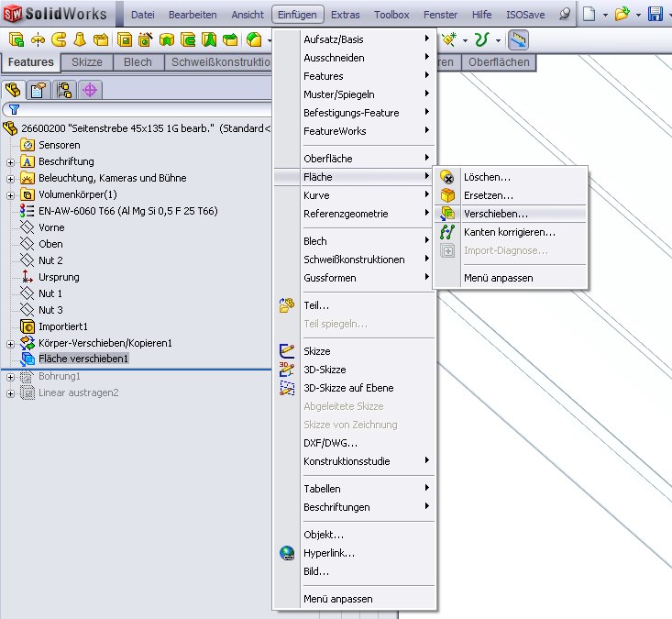
Task: Expand the Volumenkörper(1) folder
Action: (x=10, y=194)
